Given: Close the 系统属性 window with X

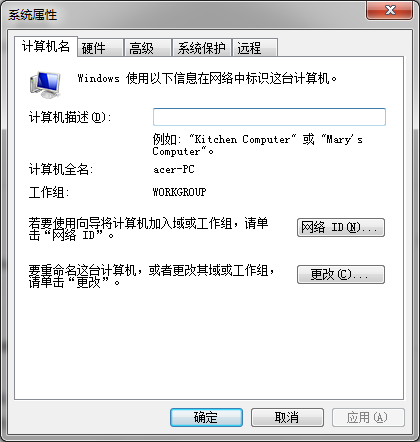Looking at the screenshot, I should click(390, 10).
